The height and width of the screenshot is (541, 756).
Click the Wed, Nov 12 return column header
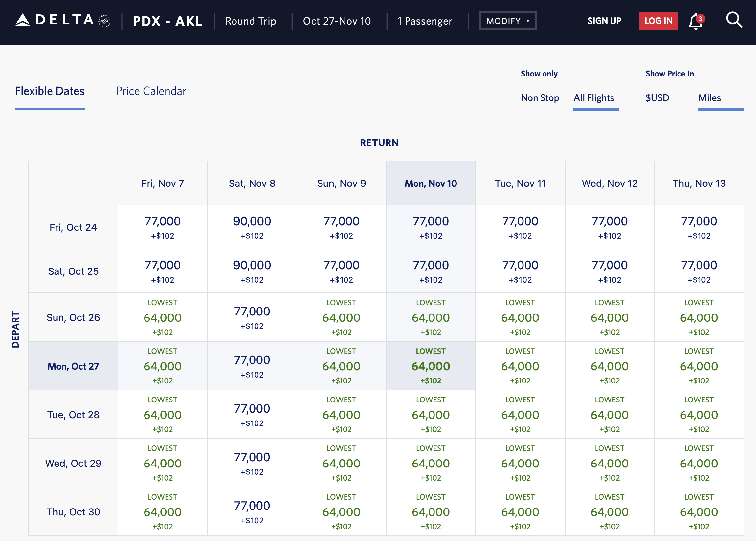pyautogui.click(x=610, y=183)
